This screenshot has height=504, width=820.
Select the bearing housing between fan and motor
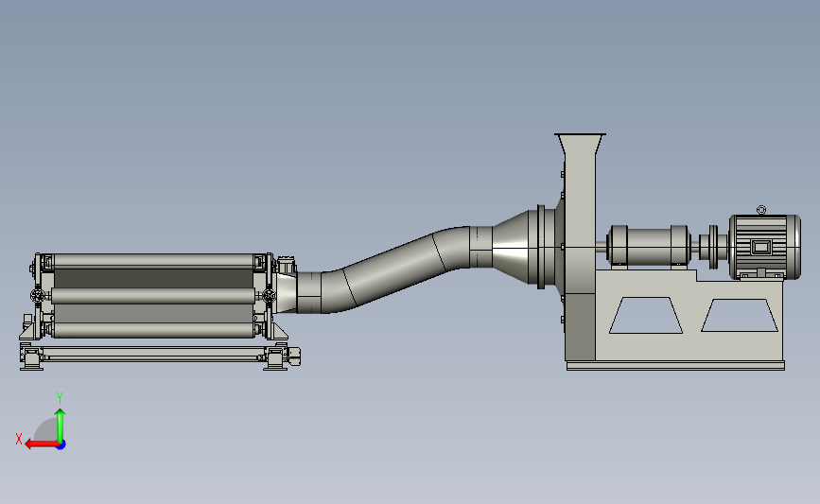(649, 245)
